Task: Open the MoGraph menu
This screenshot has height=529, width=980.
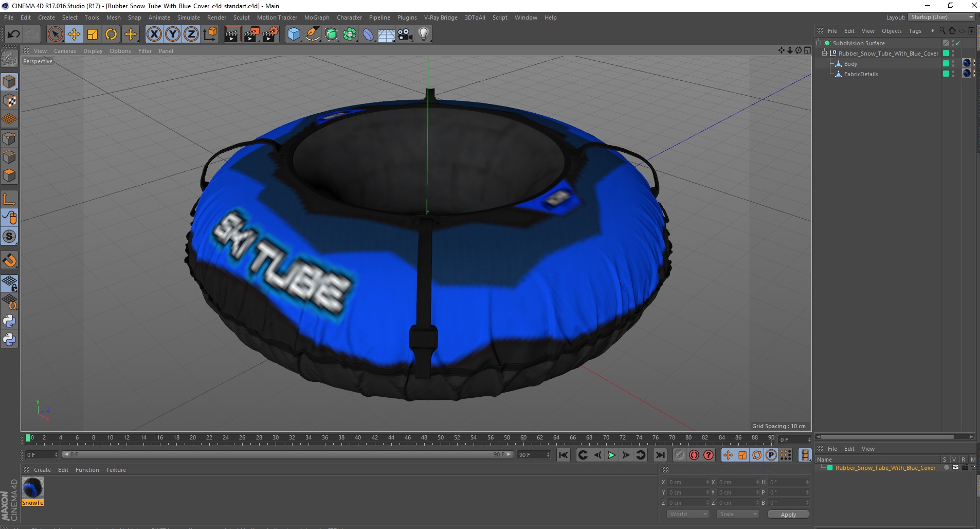Action: tap(317, 17)
